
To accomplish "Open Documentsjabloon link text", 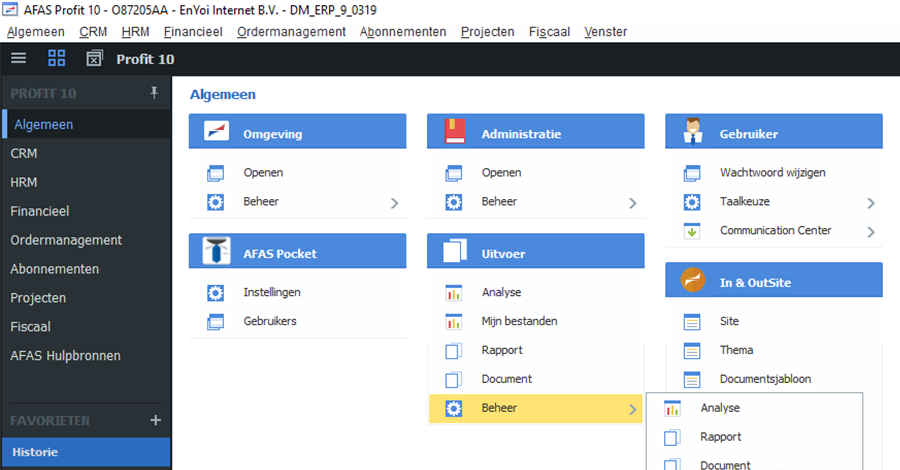I will pos(765,379).
